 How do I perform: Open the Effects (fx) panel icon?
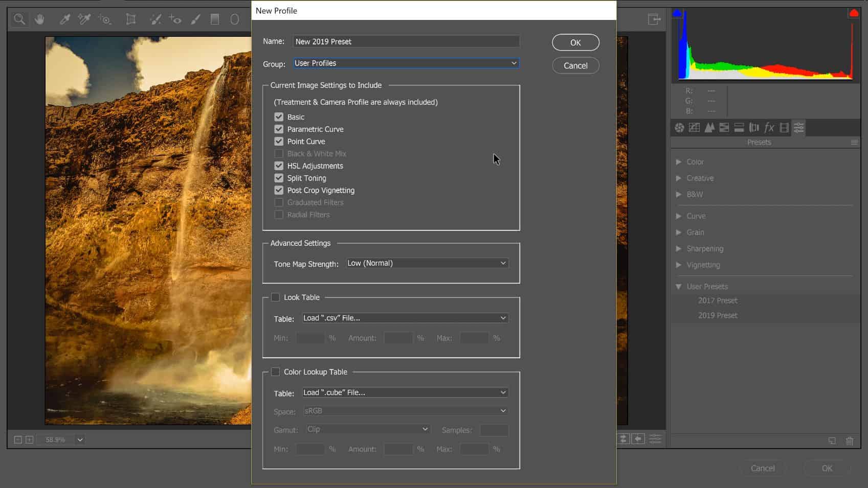(769, 128)
